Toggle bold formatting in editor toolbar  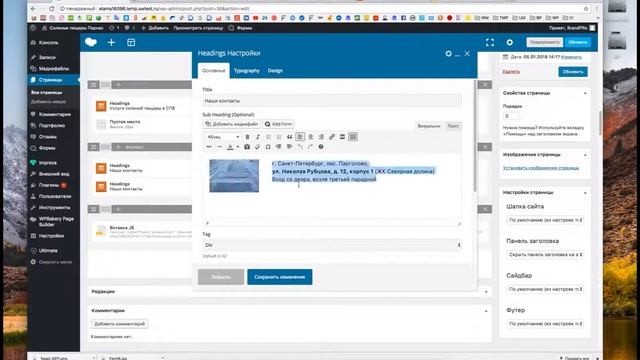[247, 137]
